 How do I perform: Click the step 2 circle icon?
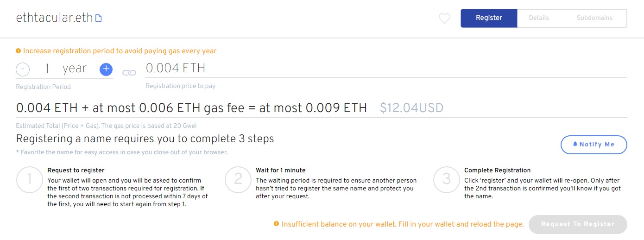pyautogui.click(x=238, y=179)
